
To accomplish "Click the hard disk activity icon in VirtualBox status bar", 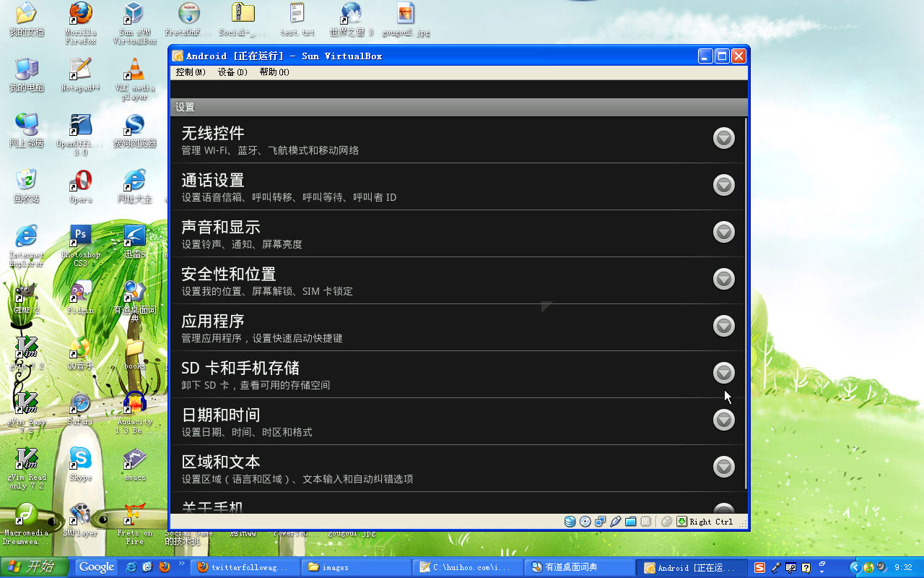I will pos(570,522).
